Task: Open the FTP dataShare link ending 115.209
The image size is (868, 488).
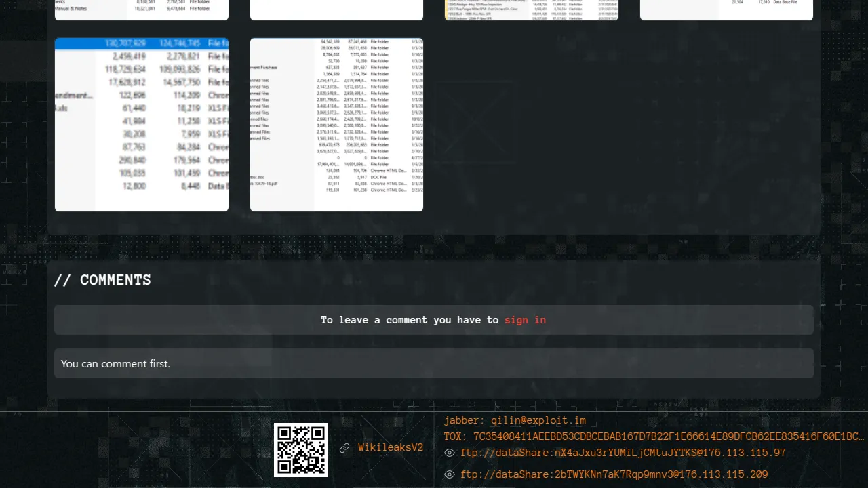Action: [614, 475]
